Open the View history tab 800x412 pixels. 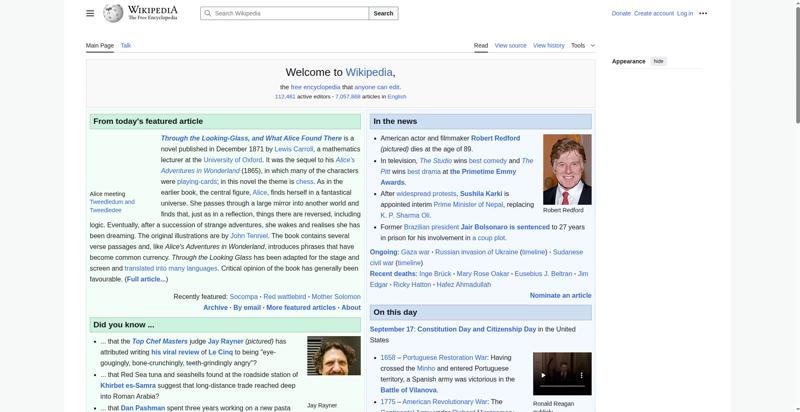[x=548, y=45]
